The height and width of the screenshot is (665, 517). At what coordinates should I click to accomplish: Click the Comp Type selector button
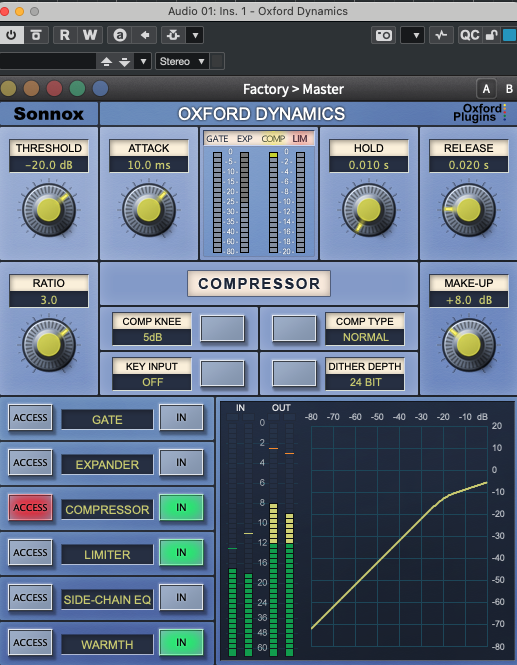coord(294,328)
